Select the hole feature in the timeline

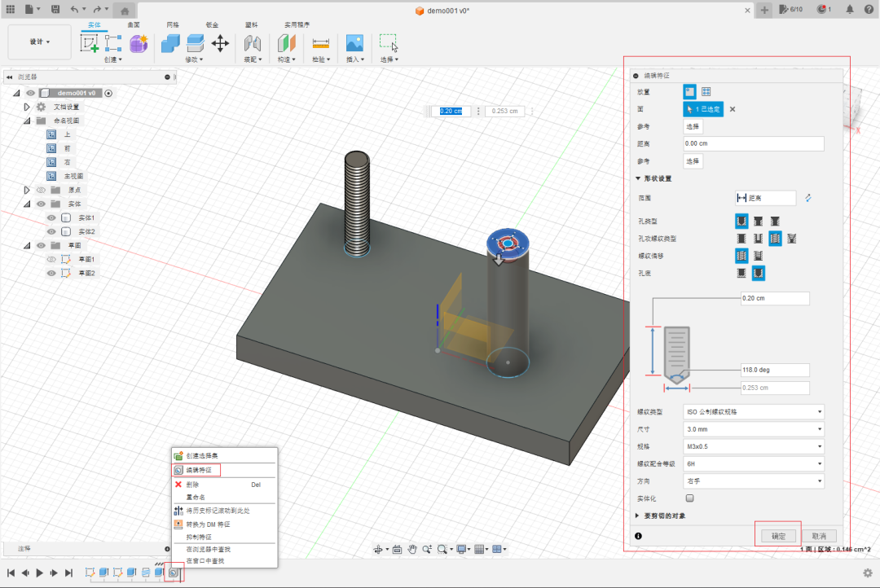tap(174, 573)
